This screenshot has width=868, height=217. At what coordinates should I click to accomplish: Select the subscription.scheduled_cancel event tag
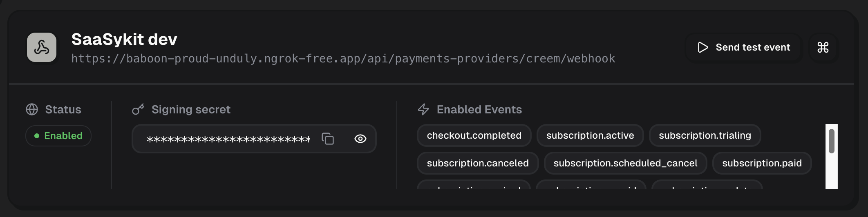tap(625, 163)
